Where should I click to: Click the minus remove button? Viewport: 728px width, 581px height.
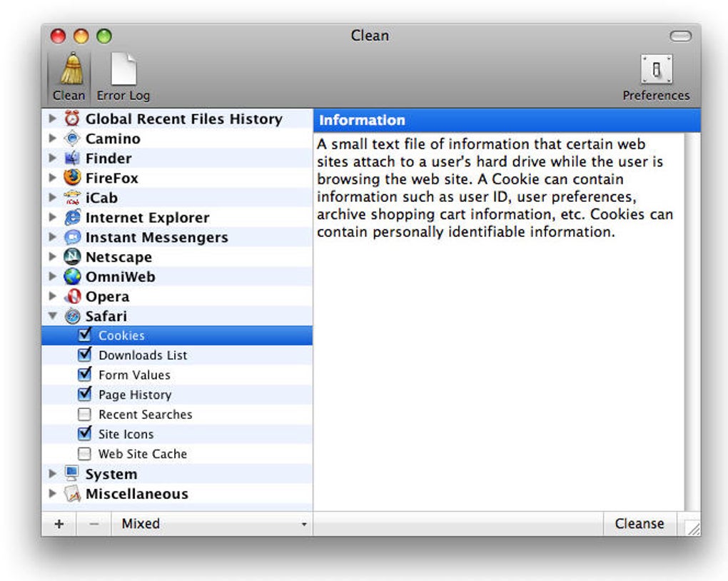[x=93, y=524]
